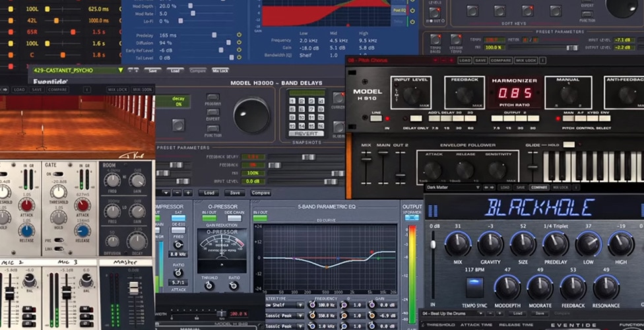
Task: Select MAN pitch control button on H910
Action: point(568,118)
